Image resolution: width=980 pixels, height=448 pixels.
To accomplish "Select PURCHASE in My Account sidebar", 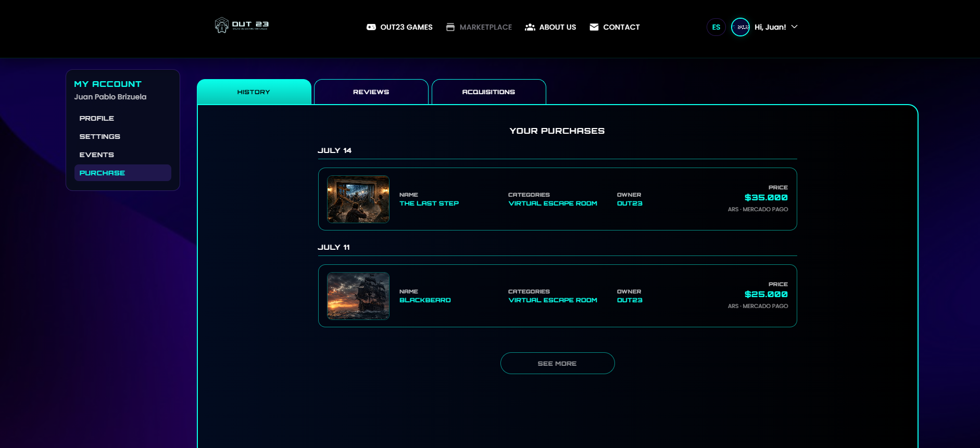I will pyautogui.click(x=123, y=173).
